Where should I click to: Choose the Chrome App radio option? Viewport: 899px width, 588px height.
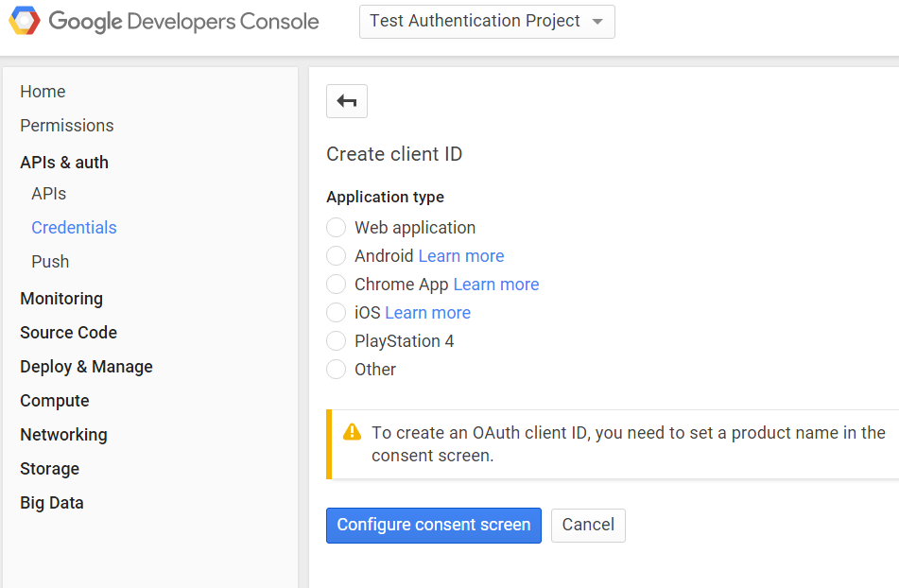point(337,285)
